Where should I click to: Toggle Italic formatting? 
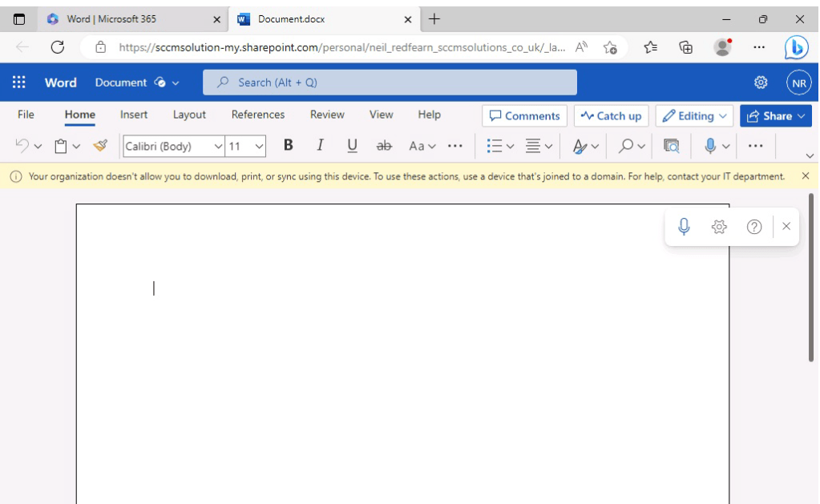(x=320, y=146)
